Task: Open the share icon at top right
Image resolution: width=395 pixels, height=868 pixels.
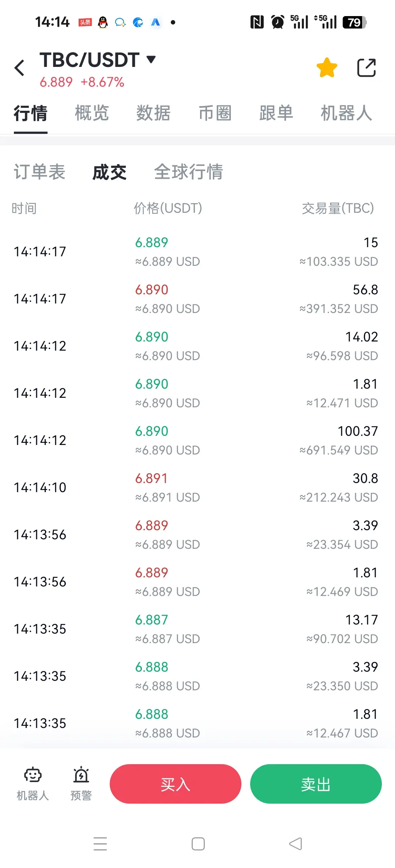Action: pyautogui.click(x=366, y=68)
